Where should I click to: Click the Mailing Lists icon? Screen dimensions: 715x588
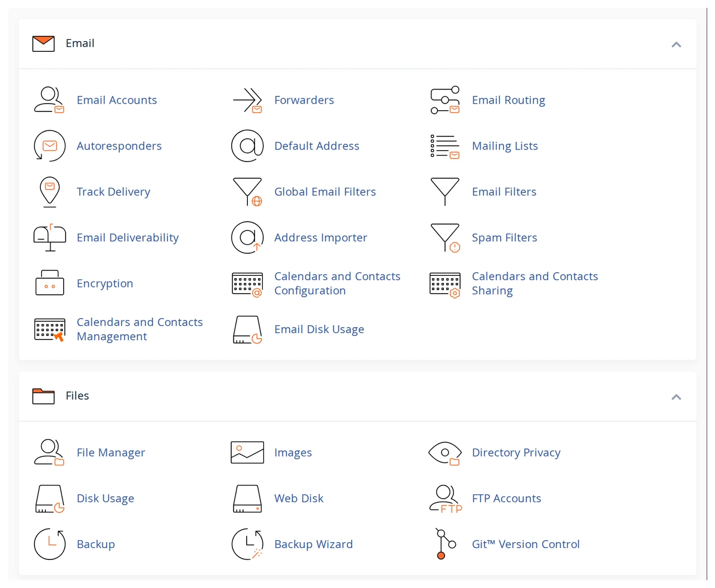445,146
